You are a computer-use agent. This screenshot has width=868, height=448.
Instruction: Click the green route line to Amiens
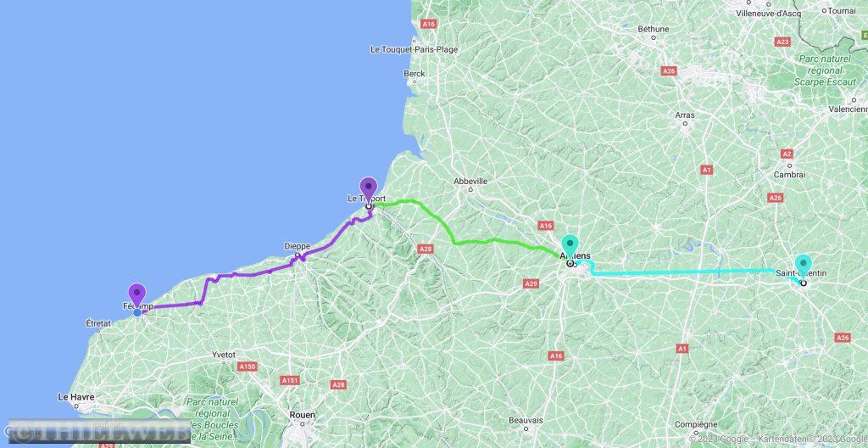click(x=470, y=242)
